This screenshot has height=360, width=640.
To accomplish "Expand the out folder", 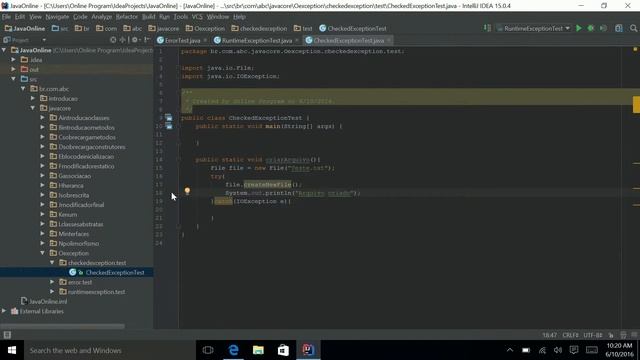I will click(x=13, y=69).
